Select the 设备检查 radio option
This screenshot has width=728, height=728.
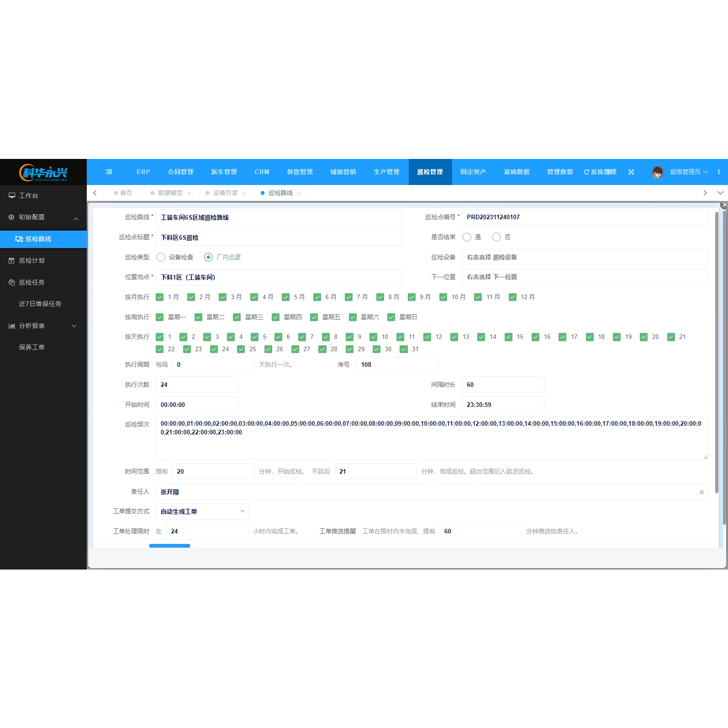tap(161, 257)
